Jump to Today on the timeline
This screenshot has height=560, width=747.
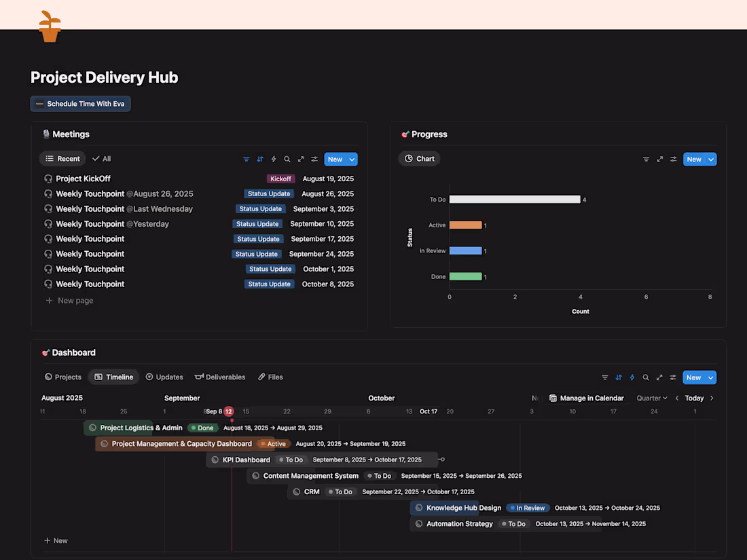pyautogui.click(x=693, y=398)
